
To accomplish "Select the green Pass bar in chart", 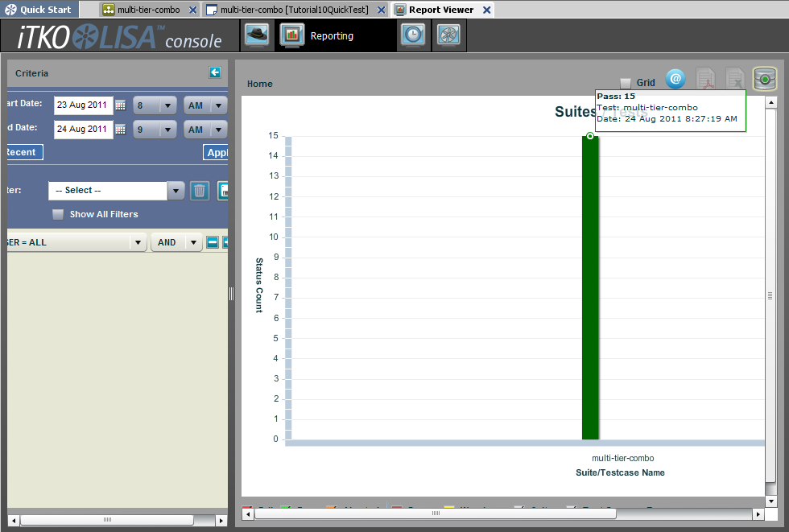I will click(589, 290).
